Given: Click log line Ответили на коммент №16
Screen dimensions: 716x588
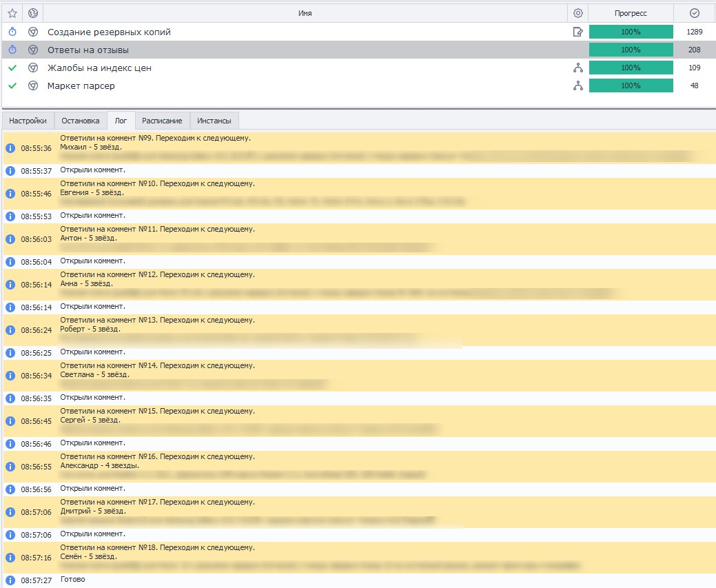Looking at the screenshot, I should pos(158,456).
